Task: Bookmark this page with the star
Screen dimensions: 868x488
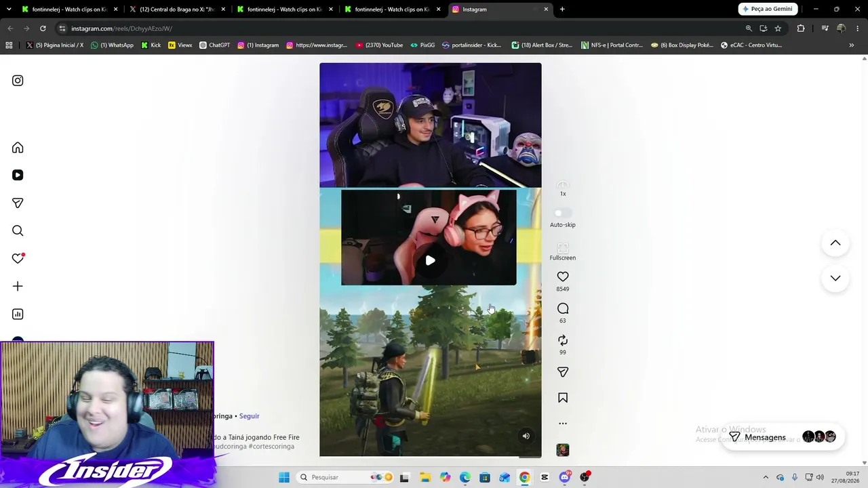Action: pos(778,28)
